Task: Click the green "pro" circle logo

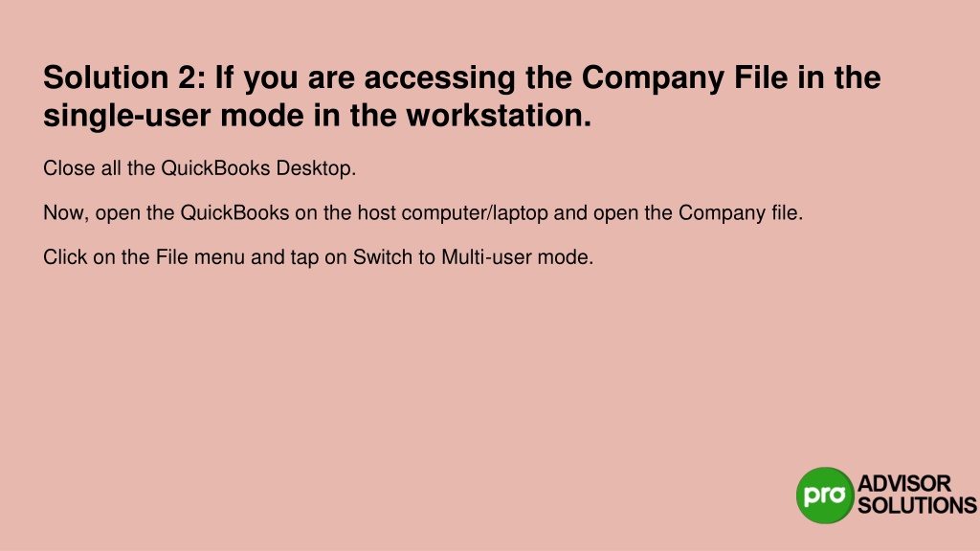Action: click(824, 495)
